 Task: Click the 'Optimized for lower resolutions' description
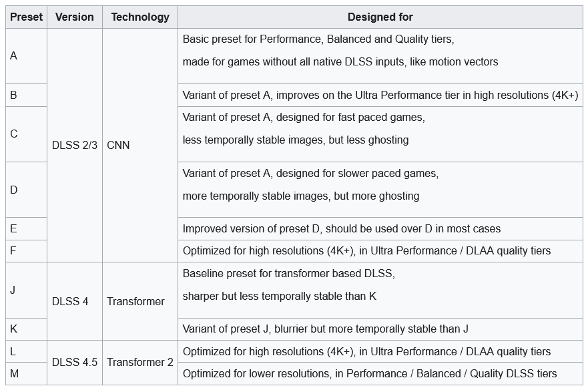pos(369,373)
